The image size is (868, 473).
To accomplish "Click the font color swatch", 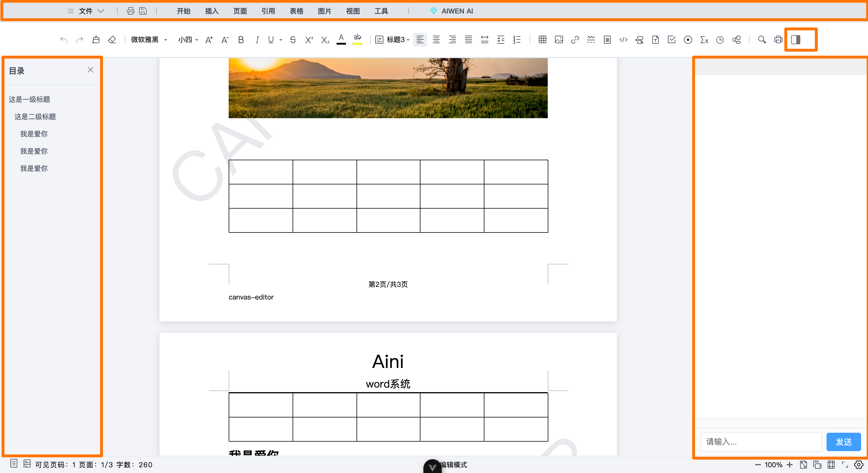I will 341,40.
